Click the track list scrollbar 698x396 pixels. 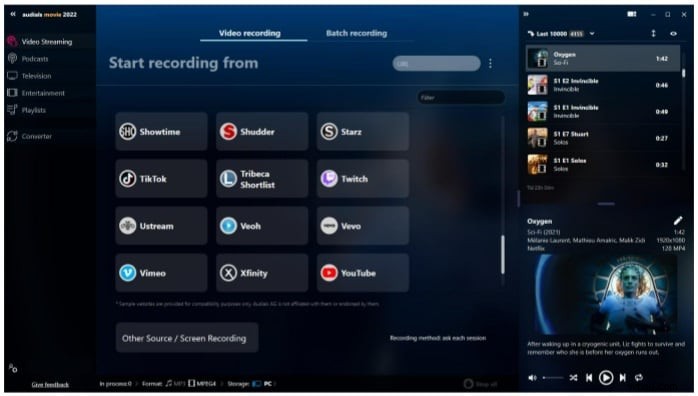683,73
